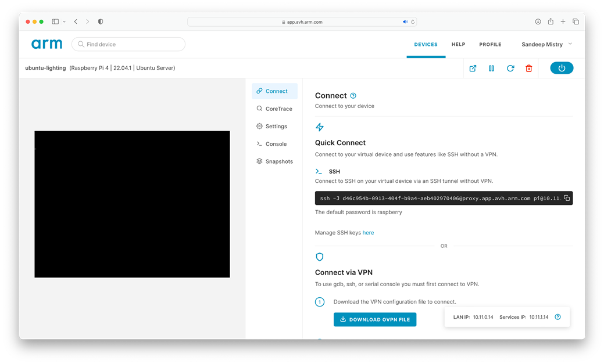Click the Connect via VPN heading
Image resolution: width=604 pixels, height=364 pixels.
click(x=344, y=272)
